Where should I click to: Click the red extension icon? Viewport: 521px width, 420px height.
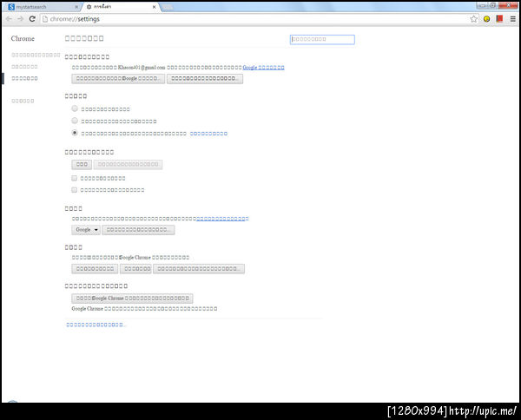499,18
